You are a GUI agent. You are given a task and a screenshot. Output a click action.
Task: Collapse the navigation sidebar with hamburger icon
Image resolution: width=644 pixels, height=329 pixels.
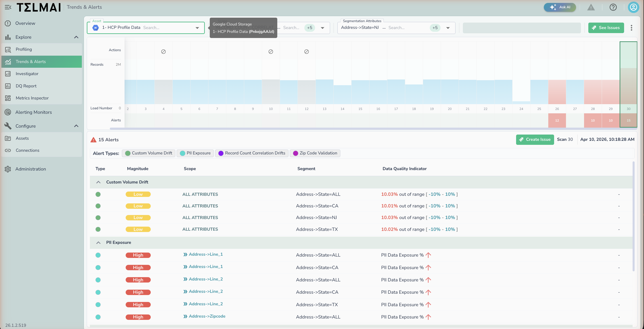click(x=8, y=7)
